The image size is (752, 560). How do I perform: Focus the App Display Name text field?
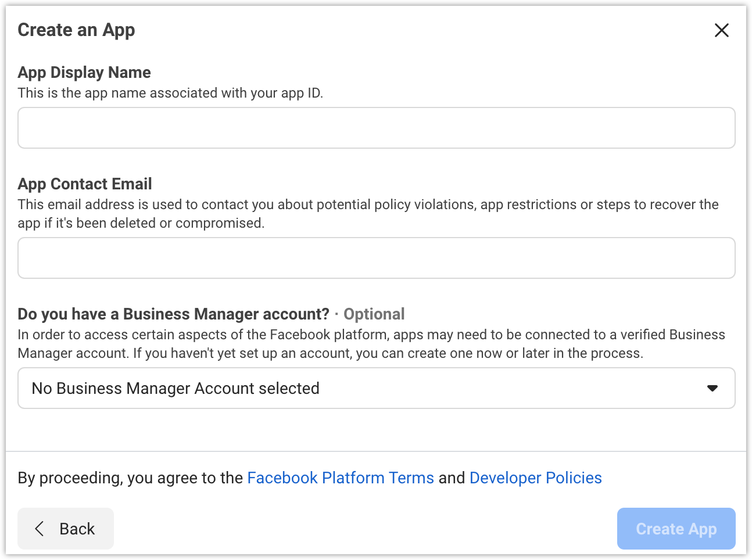pyautogui.click(x=376, y=128)
